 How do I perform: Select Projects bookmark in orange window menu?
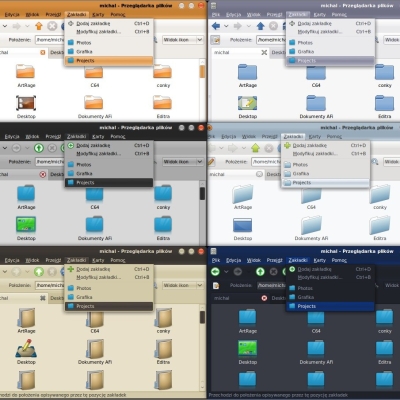pos(109,61)
